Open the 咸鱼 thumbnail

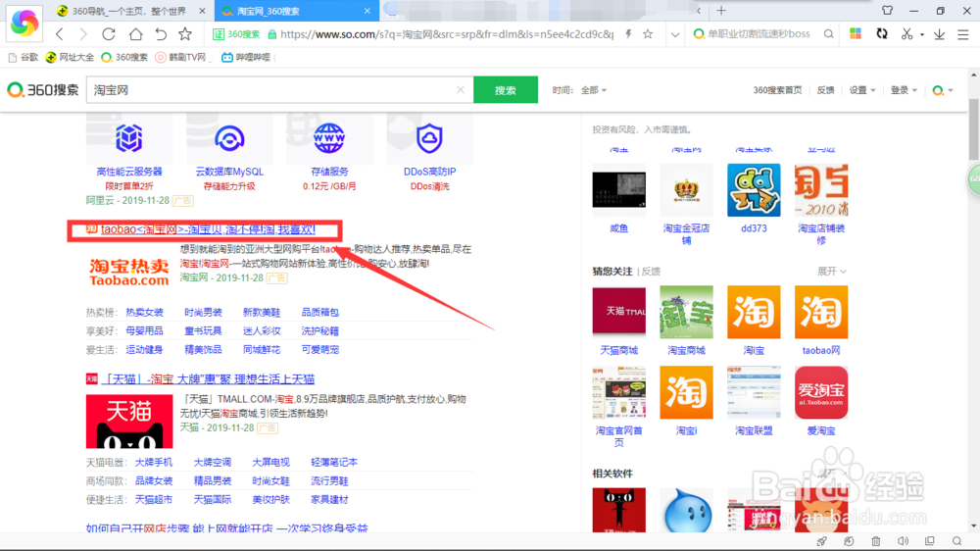point(618,190)
